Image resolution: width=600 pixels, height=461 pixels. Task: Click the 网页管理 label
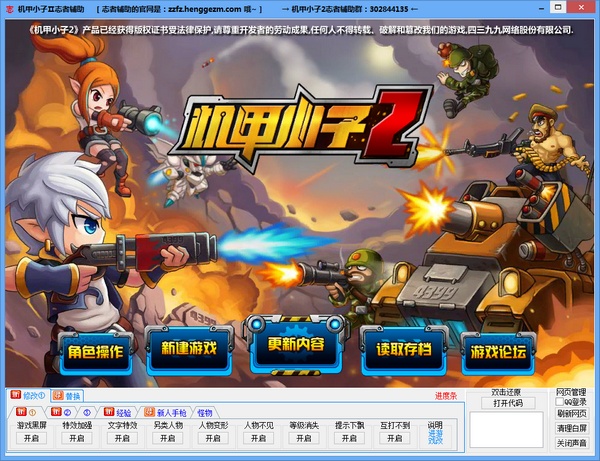[x=571, y=392]
